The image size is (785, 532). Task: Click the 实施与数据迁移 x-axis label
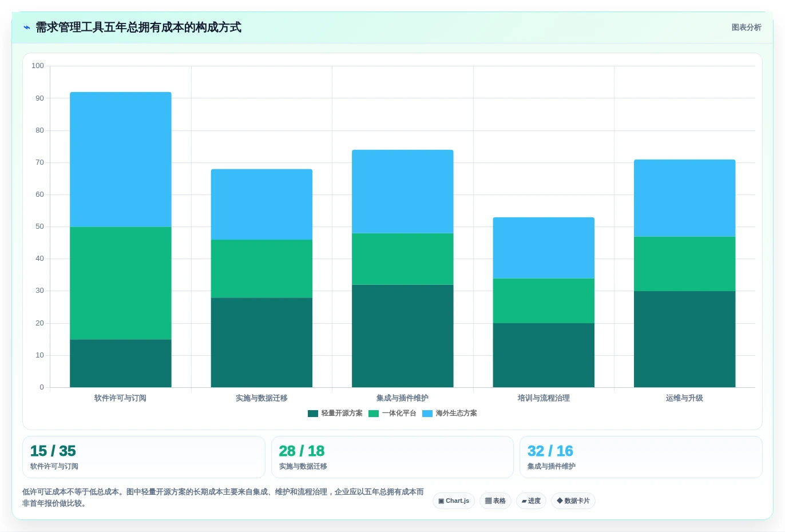pyautogui.click(x=261, y=398)
